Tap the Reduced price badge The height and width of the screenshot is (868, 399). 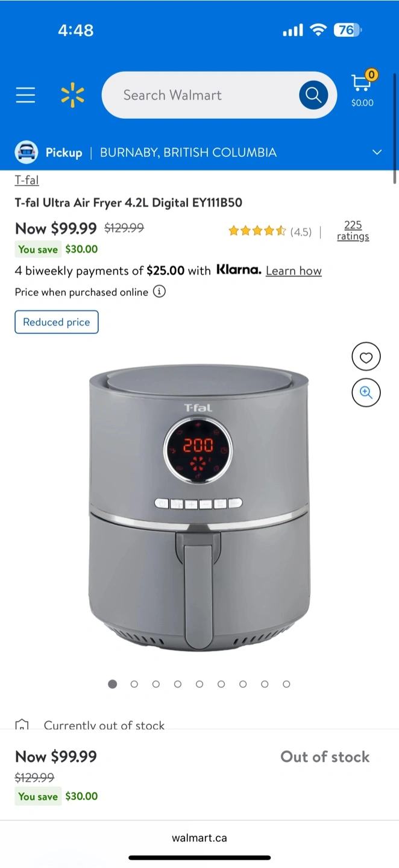click(x=57, y=322)
